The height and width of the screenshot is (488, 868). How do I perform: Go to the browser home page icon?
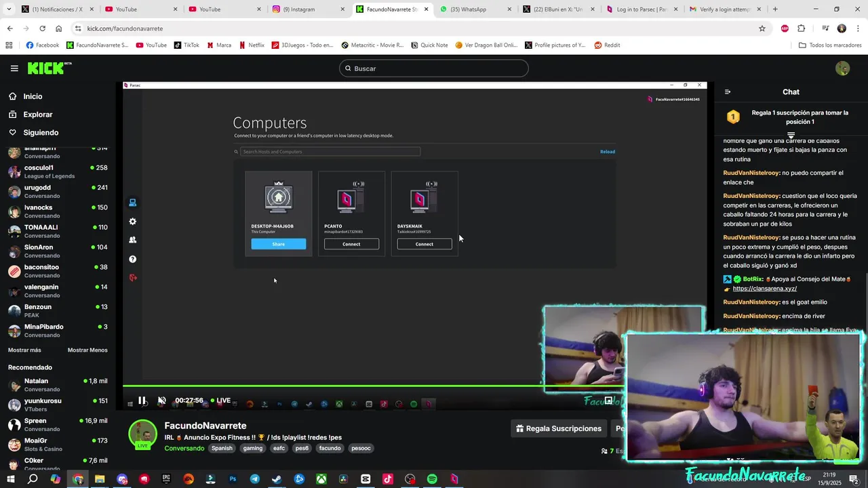[x=59, y=28]
